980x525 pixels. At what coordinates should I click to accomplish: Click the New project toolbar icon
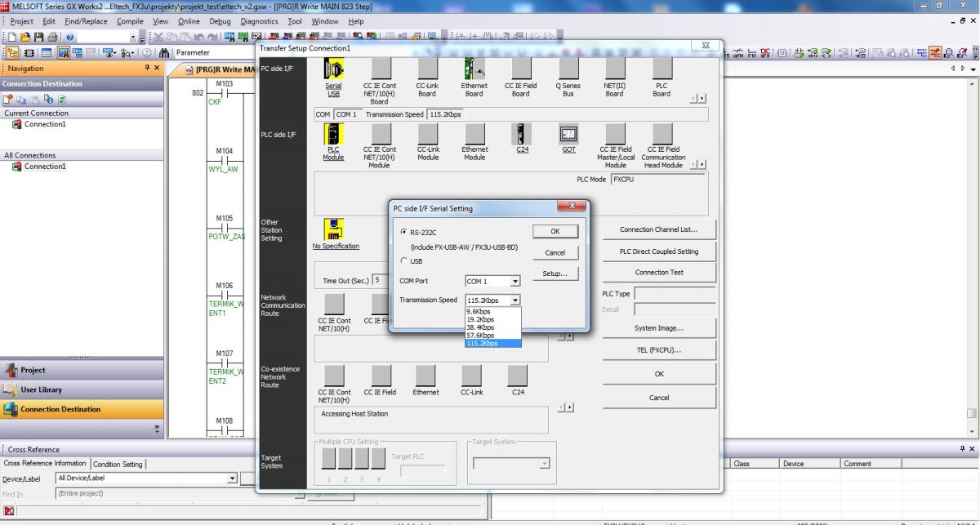pyautogui.click(x=12, y=38)
